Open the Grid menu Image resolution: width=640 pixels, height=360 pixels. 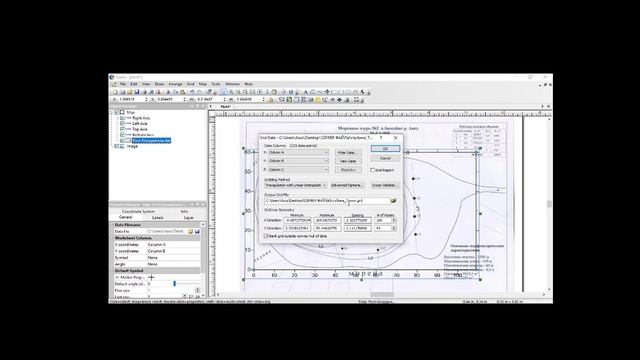pyautogui.click(x=191, y=84)
